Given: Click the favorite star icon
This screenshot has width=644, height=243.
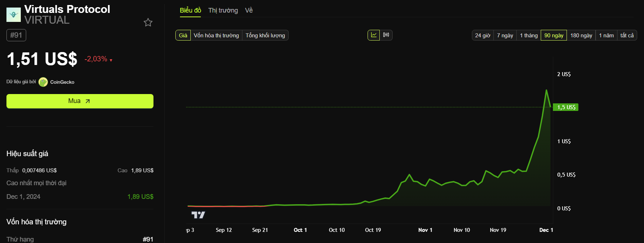Looking at the screenshot, I should pyautogui.click(x=148, y=23).
